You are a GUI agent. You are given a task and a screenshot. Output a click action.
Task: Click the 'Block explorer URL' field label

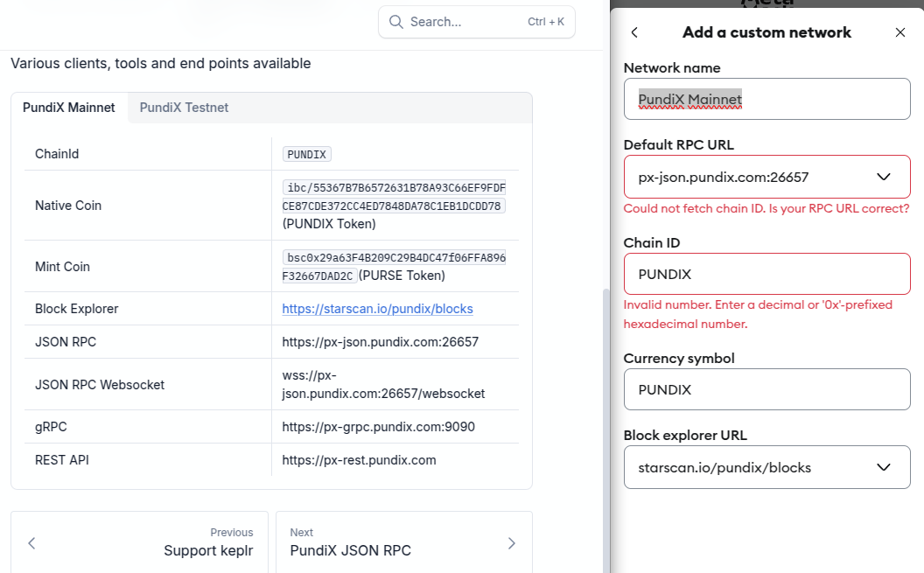pos(685,435)
